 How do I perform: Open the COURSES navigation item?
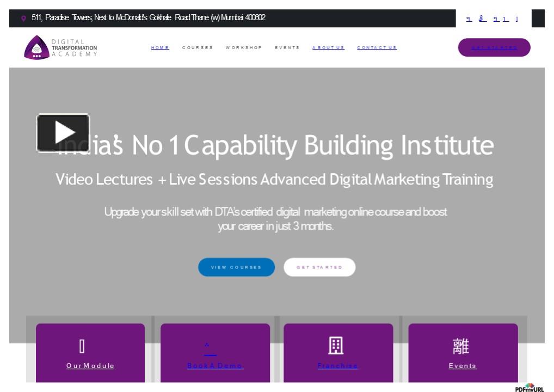coord(198,47)
